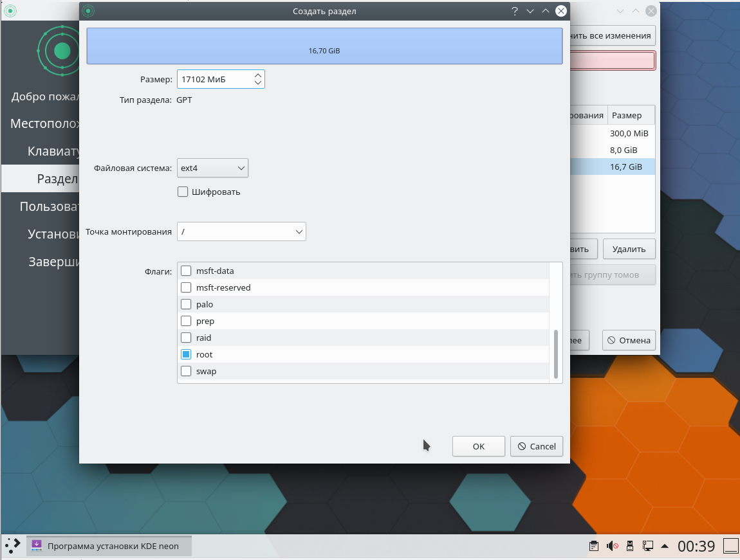Click the muted volume tray icon
The height and width of the screenshot is (560, 740).
[x=613, y=546]
